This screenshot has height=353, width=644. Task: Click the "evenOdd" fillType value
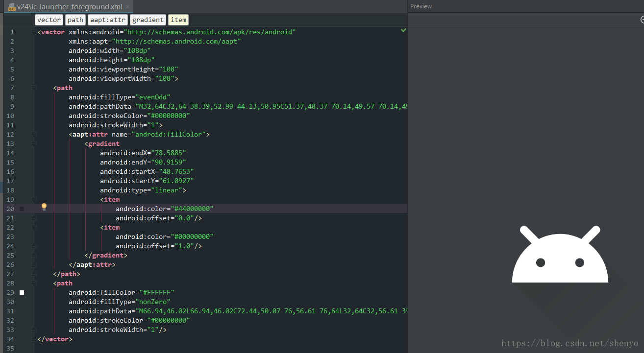(x=152, y=97)
